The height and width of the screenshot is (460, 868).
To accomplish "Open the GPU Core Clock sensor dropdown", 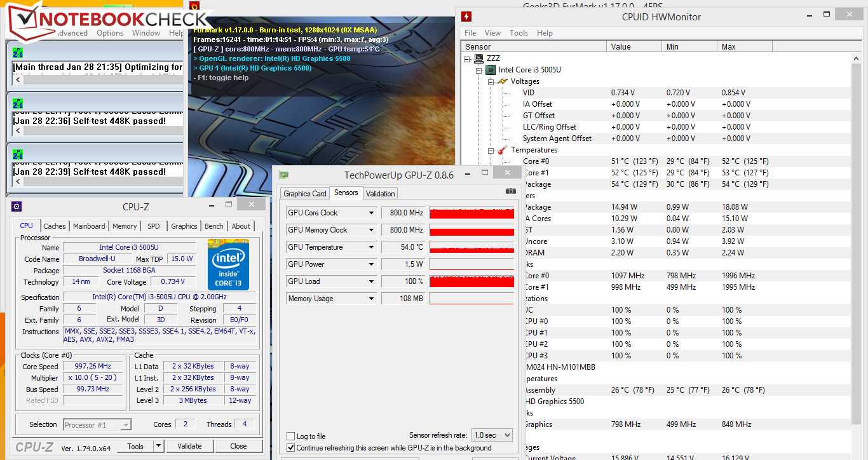I will [x=372, y=213].
